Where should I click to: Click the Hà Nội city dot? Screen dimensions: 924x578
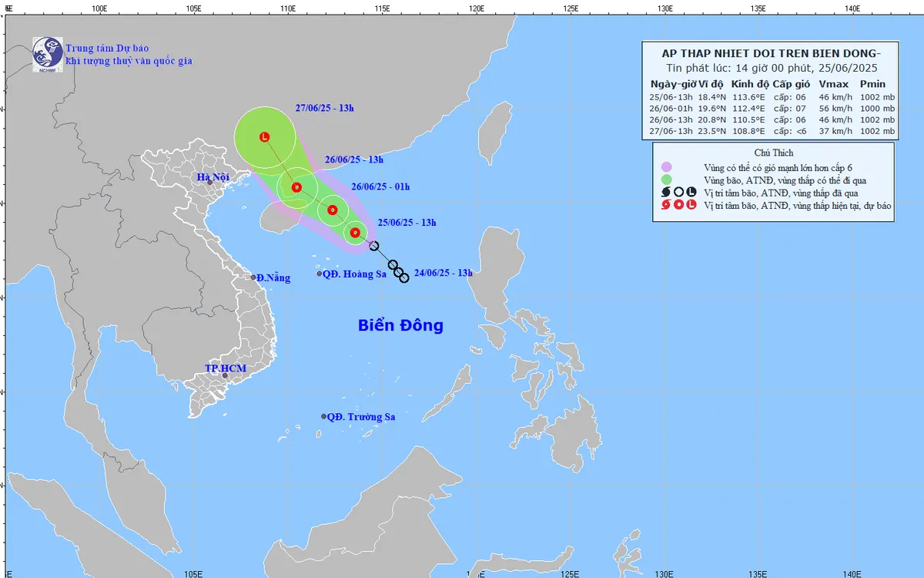209,182
